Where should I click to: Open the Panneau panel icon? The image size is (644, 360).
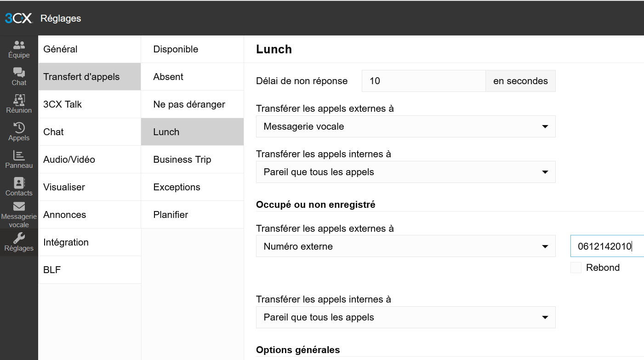(19, 156)
